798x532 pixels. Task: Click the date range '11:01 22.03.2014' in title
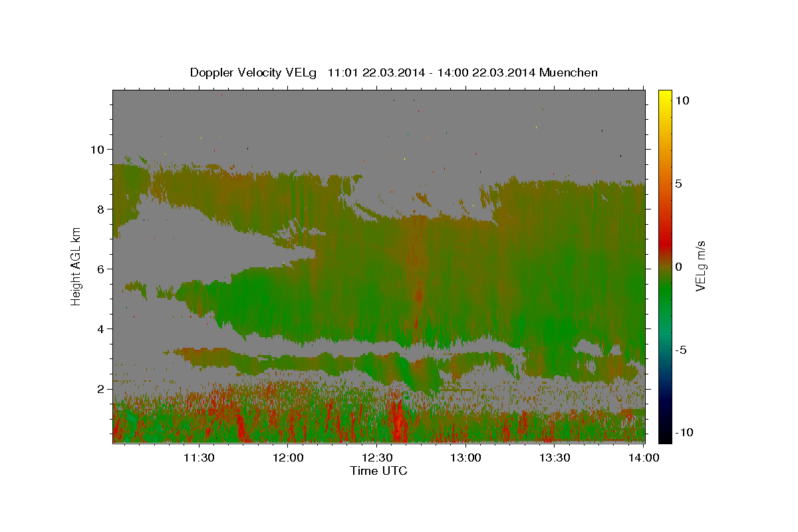[375, 72]
